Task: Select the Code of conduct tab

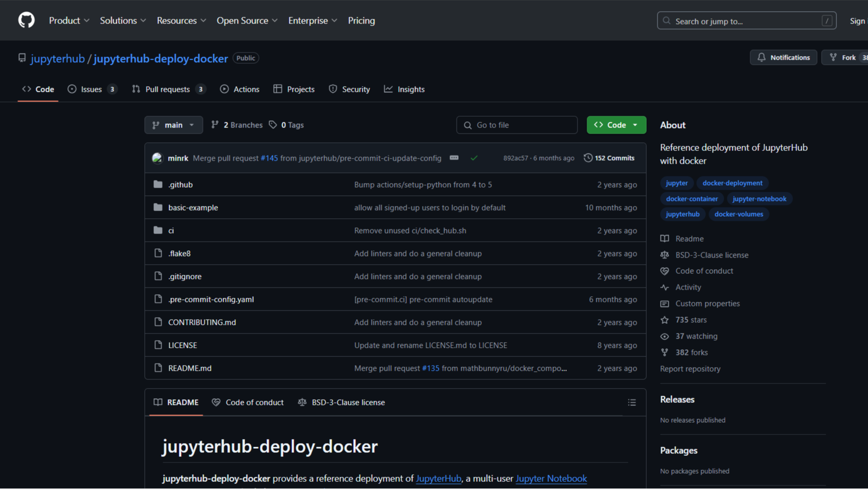Action: click(x=248, y=402)
